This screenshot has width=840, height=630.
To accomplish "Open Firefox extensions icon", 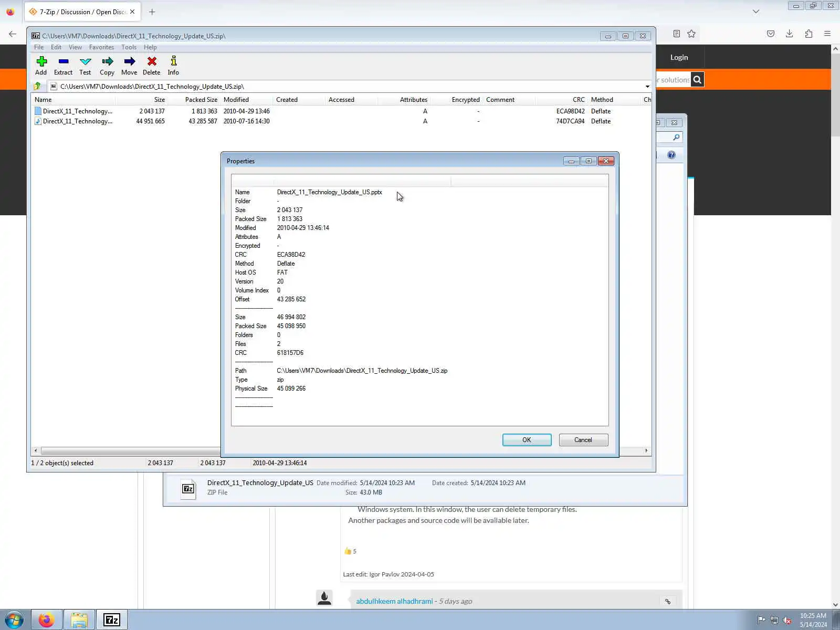I will click(808, 34).
